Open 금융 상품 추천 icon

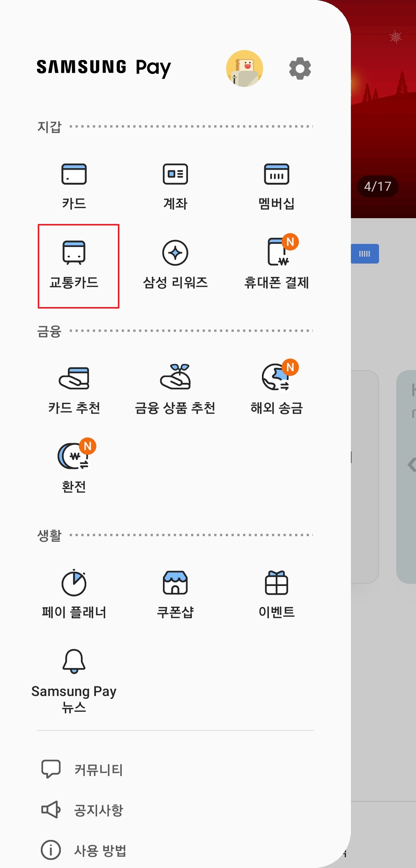[175, 377]
